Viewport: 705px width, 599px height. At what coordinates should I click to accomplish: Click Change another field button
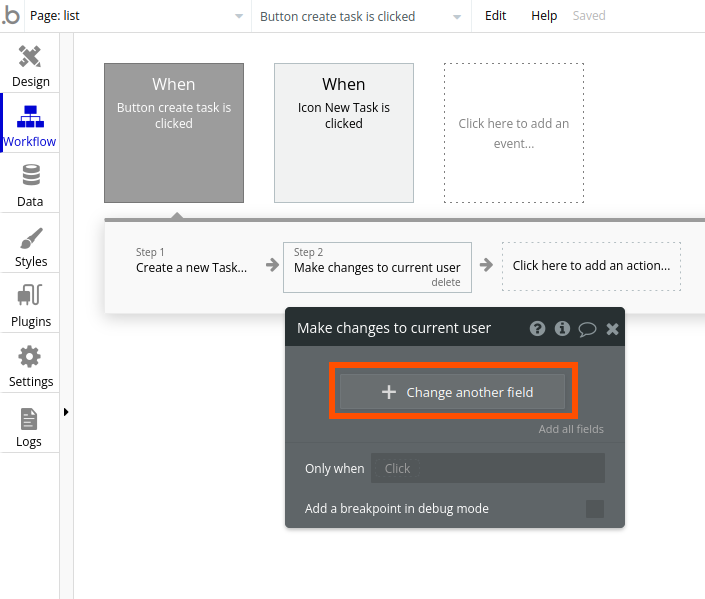click(x=452, y=392)
